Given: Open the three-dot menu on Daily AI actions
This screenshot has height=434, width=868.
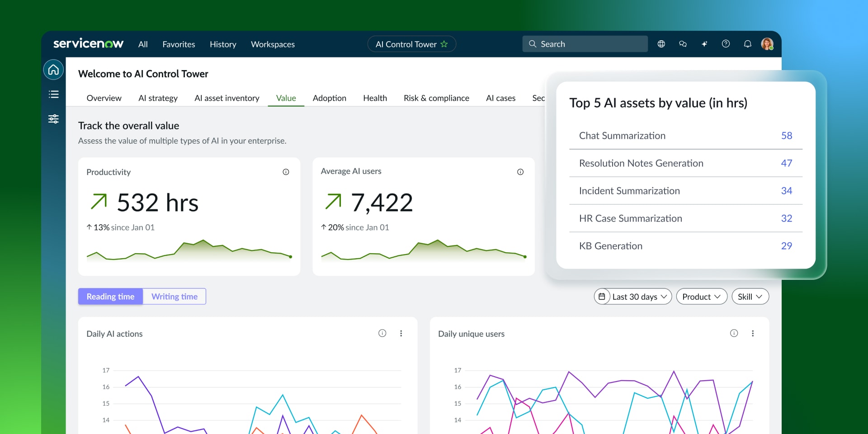Looking at the screenshot, I should 401,333.
